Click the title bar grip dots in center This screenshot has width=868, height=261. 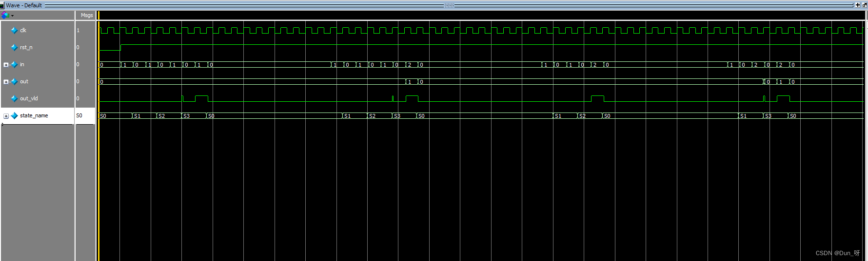pos(449,5)
